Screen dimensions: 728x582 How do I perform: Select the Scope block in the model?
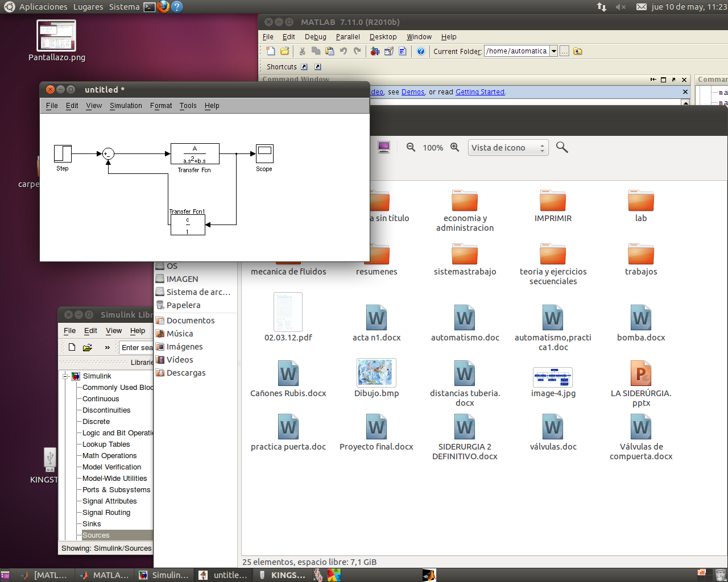click(x=264, y=152)
